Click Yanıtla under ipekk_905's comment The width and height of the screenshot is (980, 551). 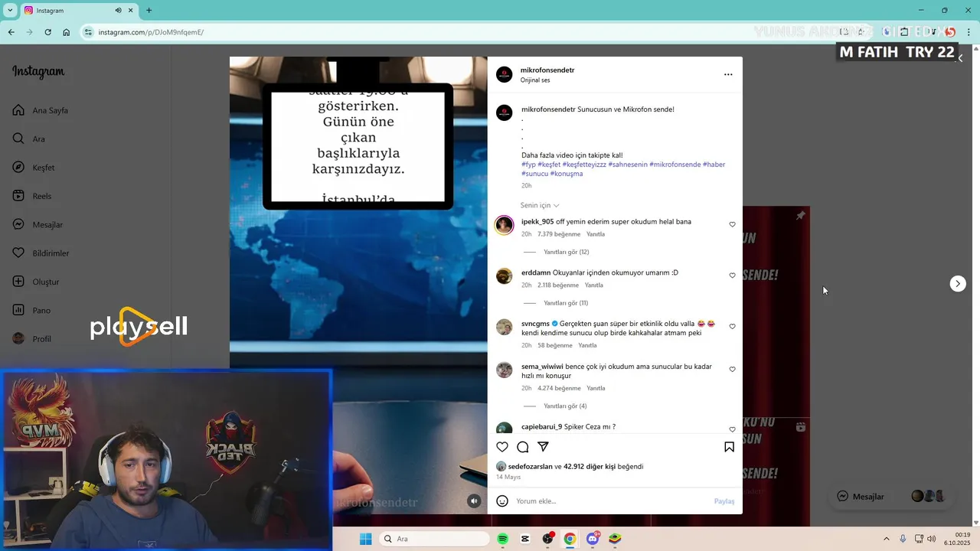point(596,234)
